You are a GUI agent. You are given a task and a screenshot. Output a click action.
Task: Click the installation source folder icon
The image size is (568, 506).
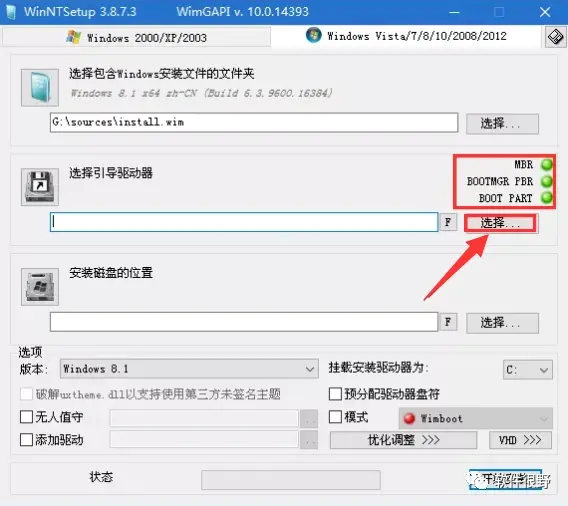pyautogui.click(x=40, y=87)
